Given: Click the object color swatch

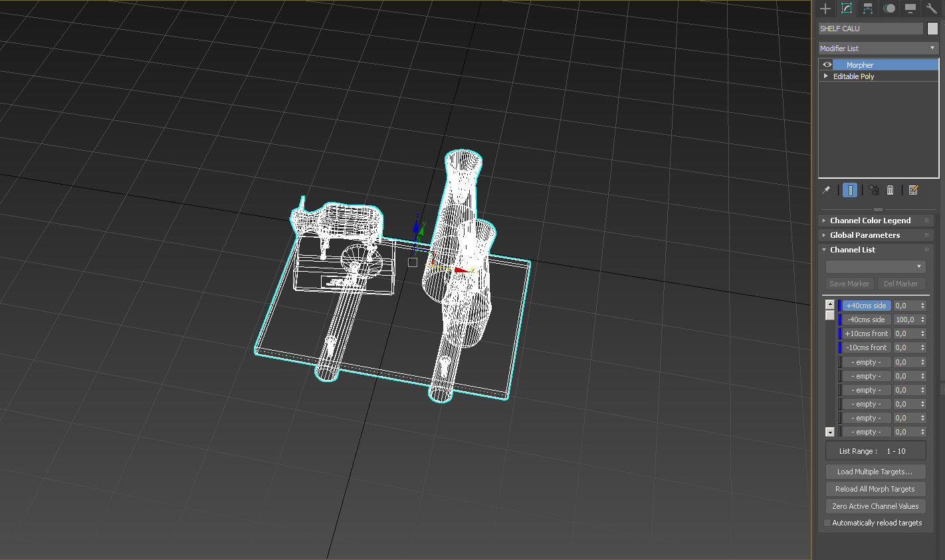Looking at the screenshot, I should pyautogui.click(x=932, y=29).
